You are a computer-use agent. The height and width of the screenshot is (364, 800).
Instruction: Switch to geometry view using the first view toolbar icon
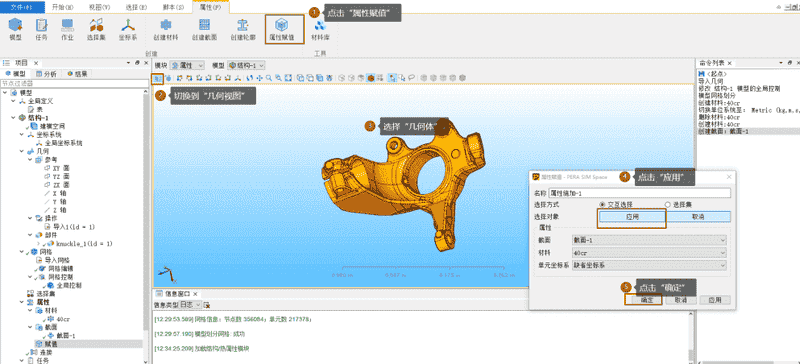pos(158,78)
